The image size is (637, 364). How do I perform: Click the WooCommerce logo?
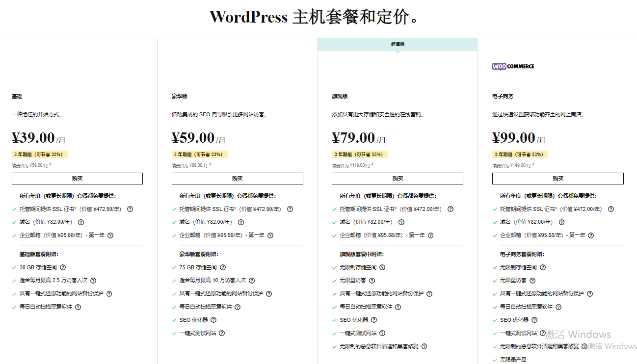click(x=513, y=66)
